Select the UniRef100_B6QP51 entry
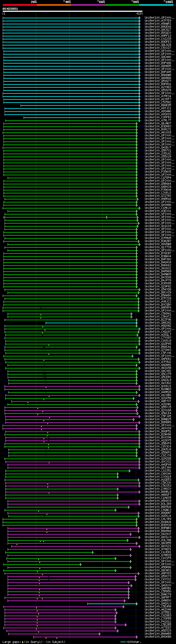 (158, 432)
